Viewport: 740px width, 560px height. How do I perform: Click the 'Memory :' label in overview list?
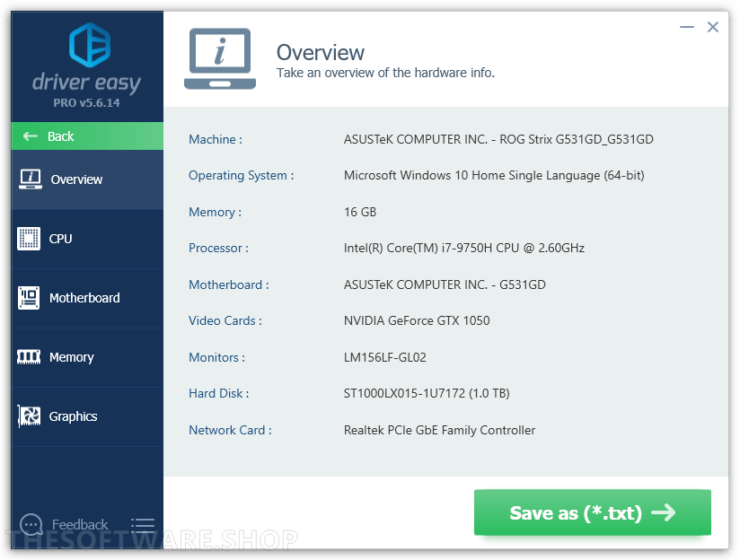coord(216,213)
